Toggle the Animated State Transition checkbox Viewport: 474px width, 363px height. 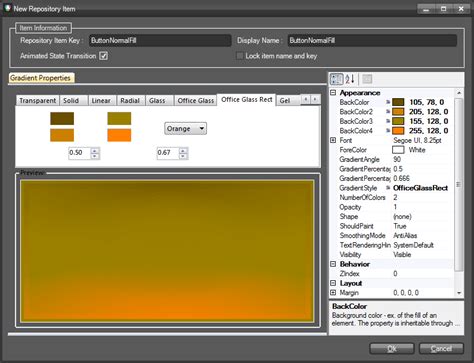click(104, 56)
